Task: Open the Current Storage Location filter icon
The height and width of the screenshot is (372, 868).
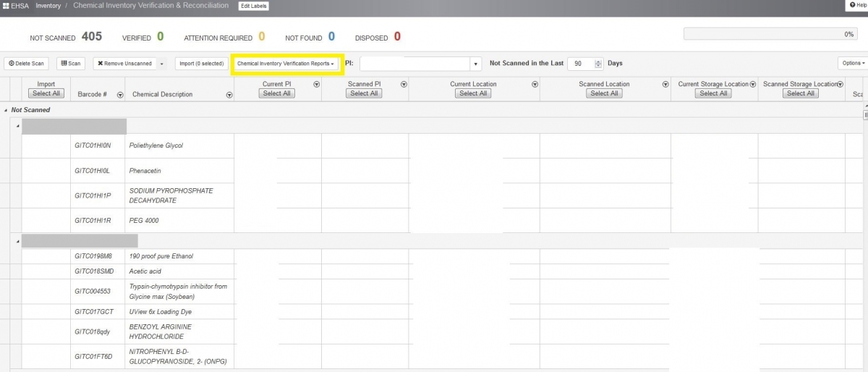Action: (x=753, y=85)
